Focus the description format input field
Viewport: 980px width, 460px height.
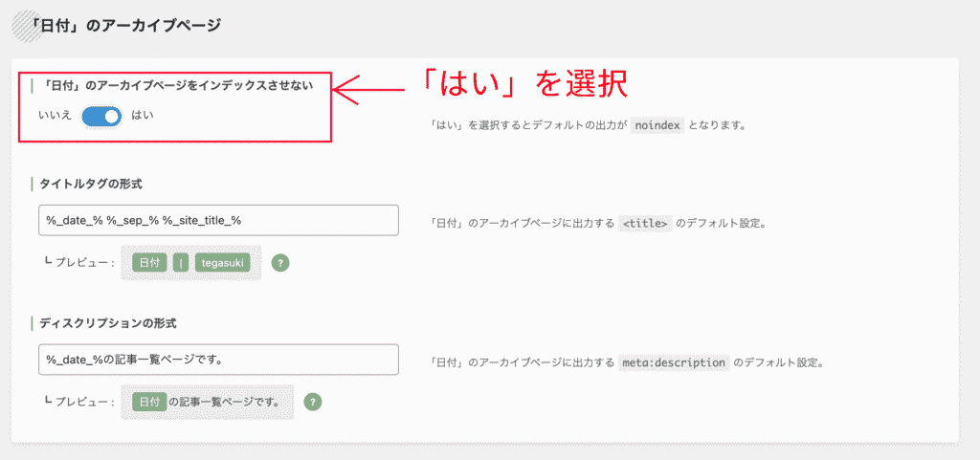[218, 360]
